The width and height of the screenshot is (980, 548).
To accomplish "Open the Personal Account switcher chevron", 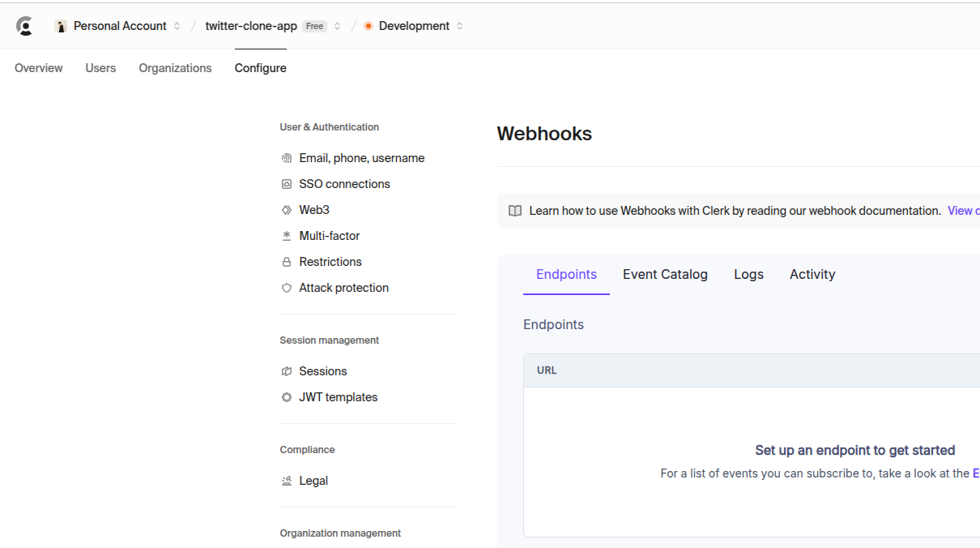I will (177, 25).
